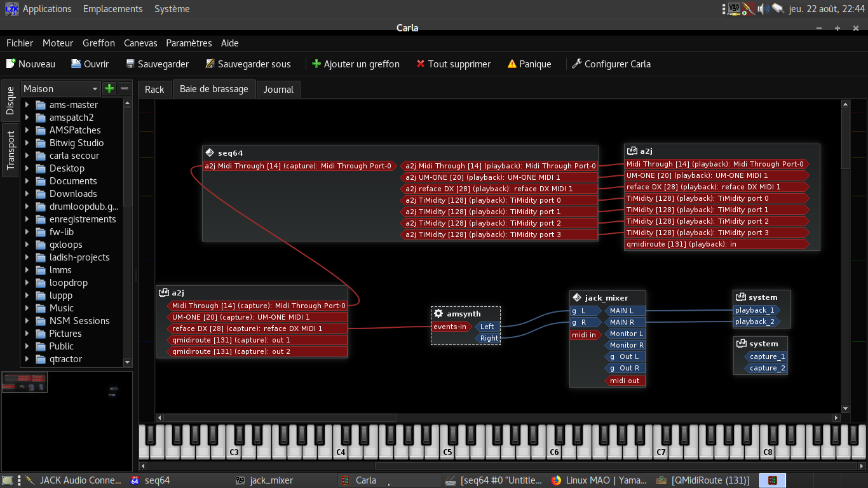The height and width of the screenshot is (488, 868).
Task: Open the Greffon menu
Action: pos(98,43)
